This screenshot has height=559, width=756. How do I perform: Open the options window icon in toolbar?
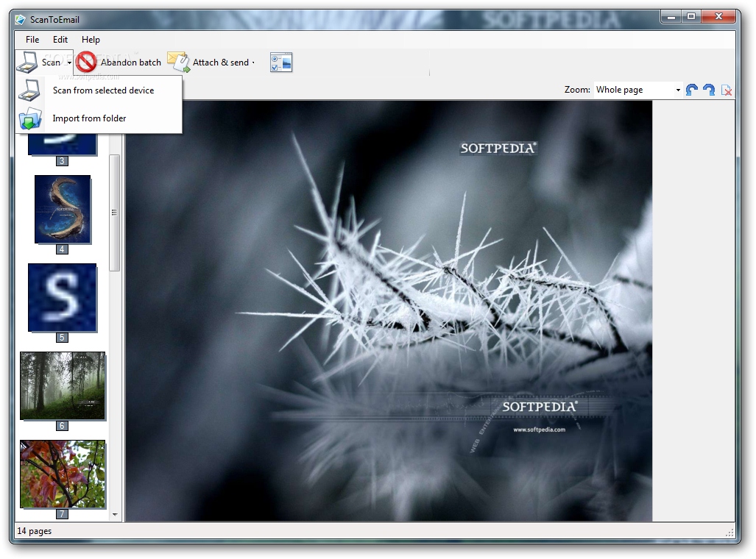pos(281,63)
